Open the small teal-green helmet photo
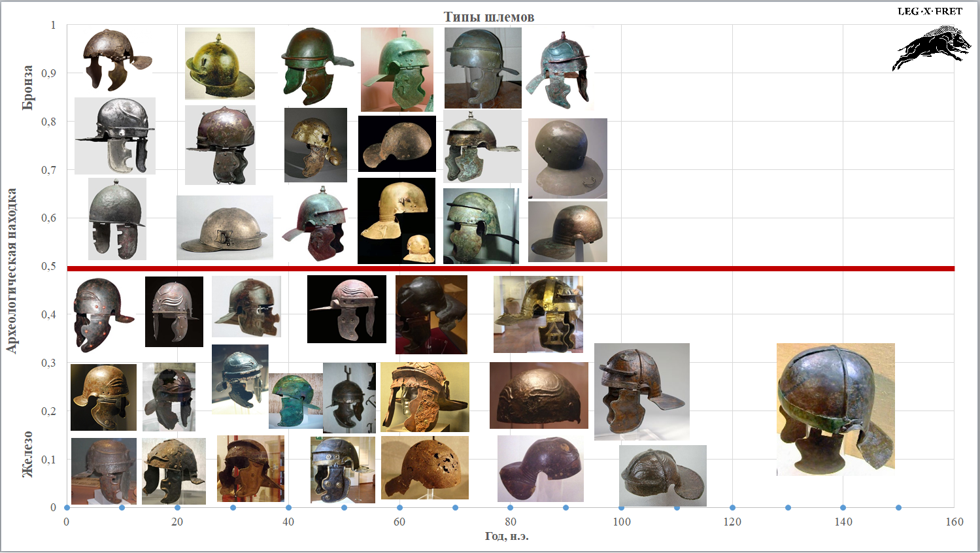The image size is (980, 553). click(296, 401)
